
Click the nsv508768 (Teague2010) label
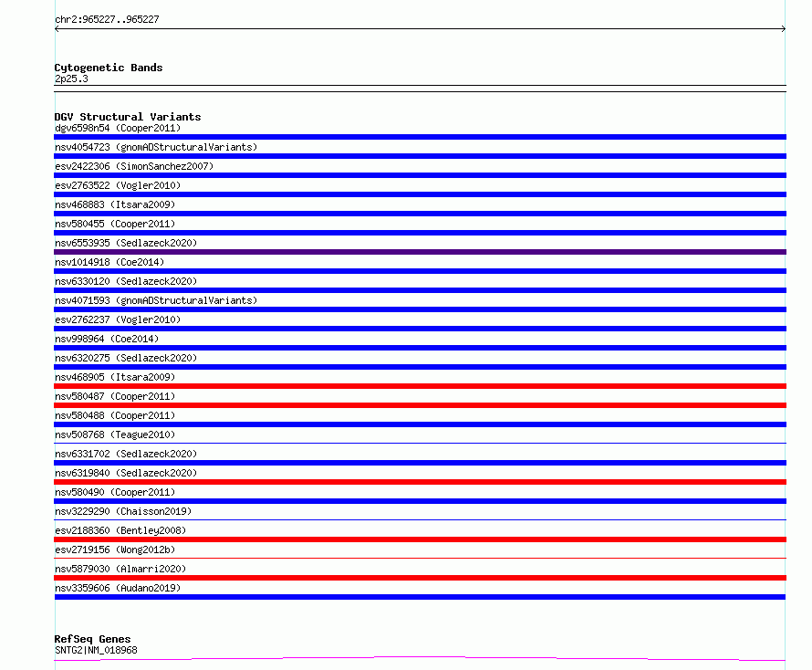click(x=115, y=434)
